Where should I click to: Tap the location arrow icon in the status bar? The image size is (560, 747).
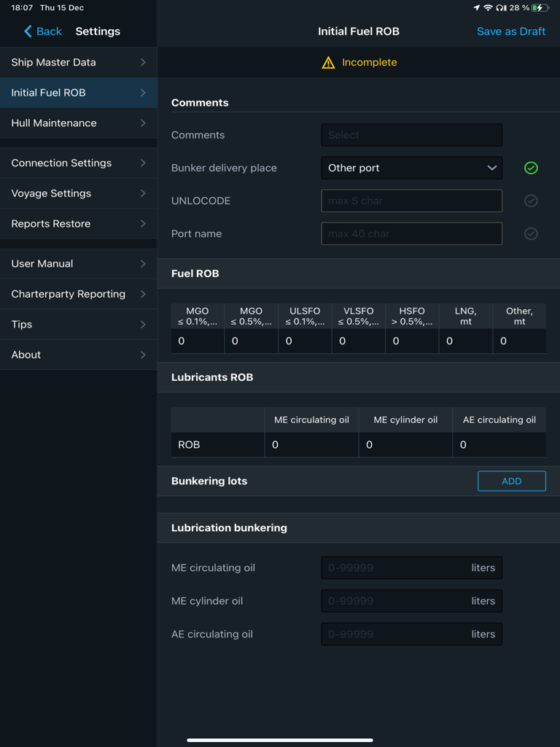(x=476, y=7)
